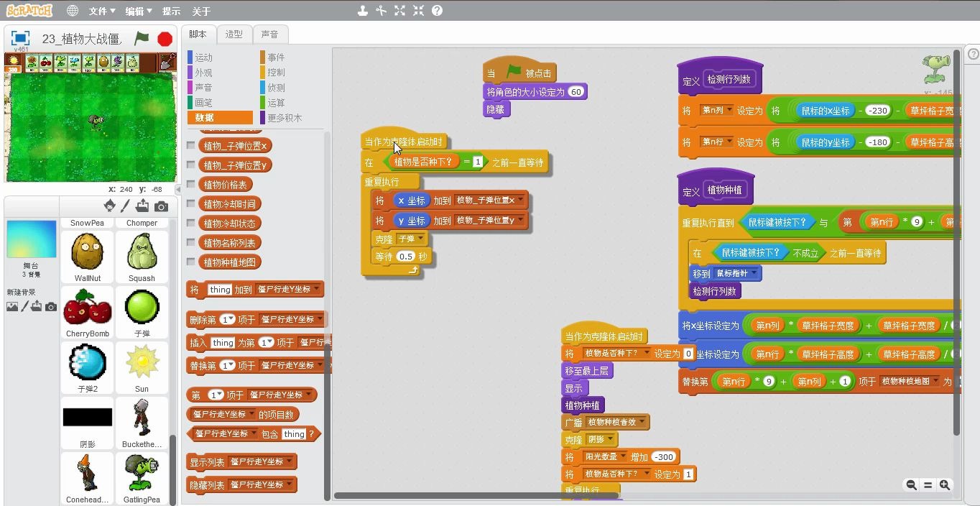This screenshot has height=506, width=980.
Task: Click the Scratch logo
Action: coord(29,11)
